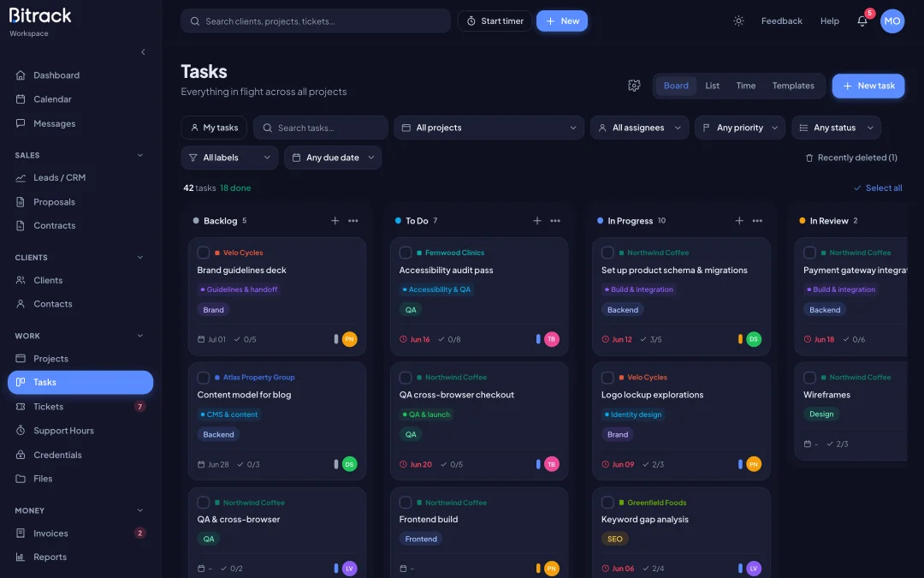Click PN avatar on Brand guidelines deck

[349, 339]
